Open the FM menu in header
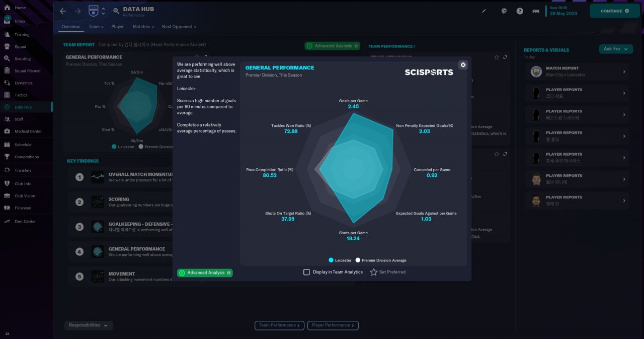The width and height of the screenshot is (644, 339). pyautogui.click(x=536, y=11)
